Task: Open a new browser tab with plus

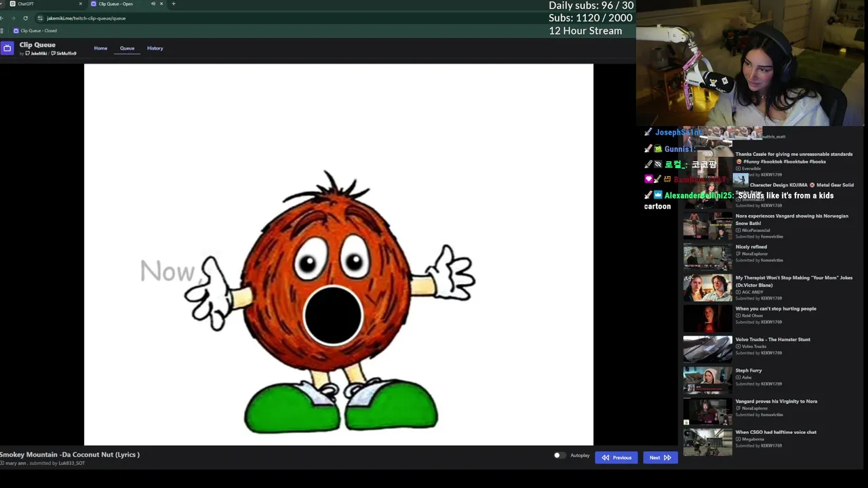Action: [174, 4]
